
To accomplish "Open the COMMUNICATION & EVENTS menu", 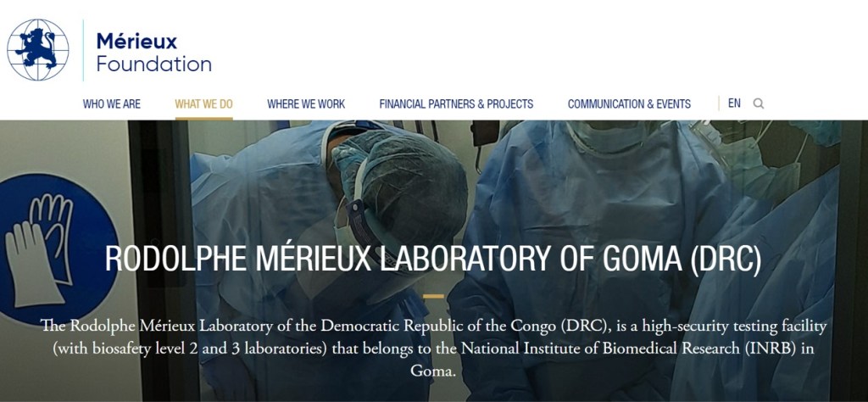I will coord(629,104).
